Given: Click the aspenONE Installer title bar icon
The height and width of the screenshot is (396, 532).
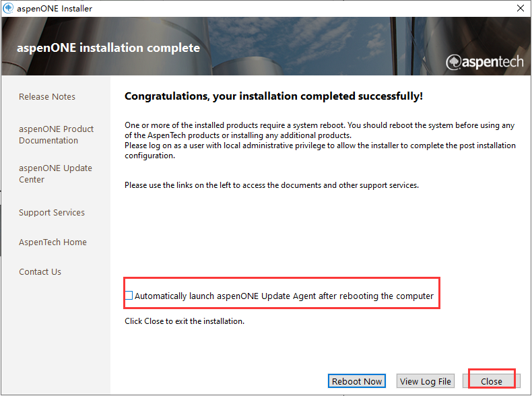Looking at the screenshot, I should coord(8,9).
